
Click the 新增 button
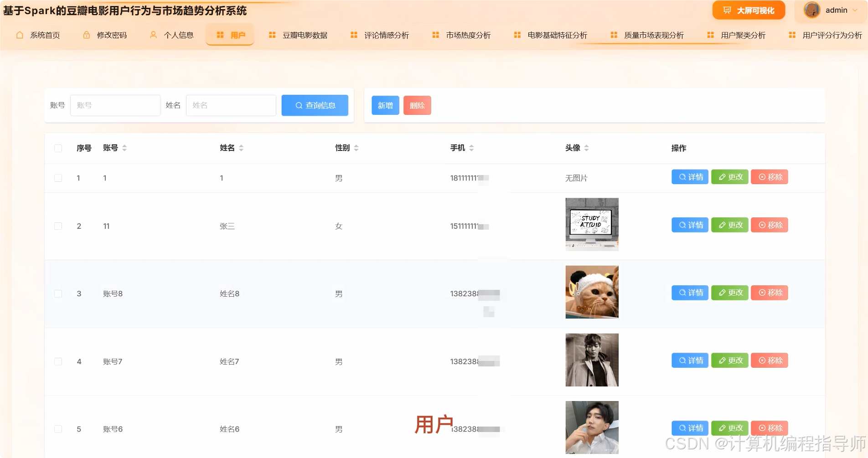(385, 105)
